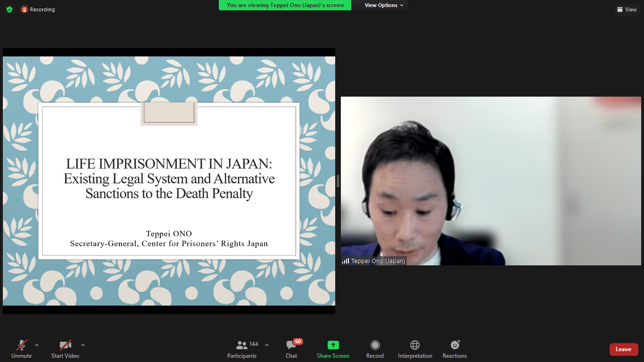The image size is (644, 362).
Task: Open the Chat panel
Action: click(x=291, y=349)
